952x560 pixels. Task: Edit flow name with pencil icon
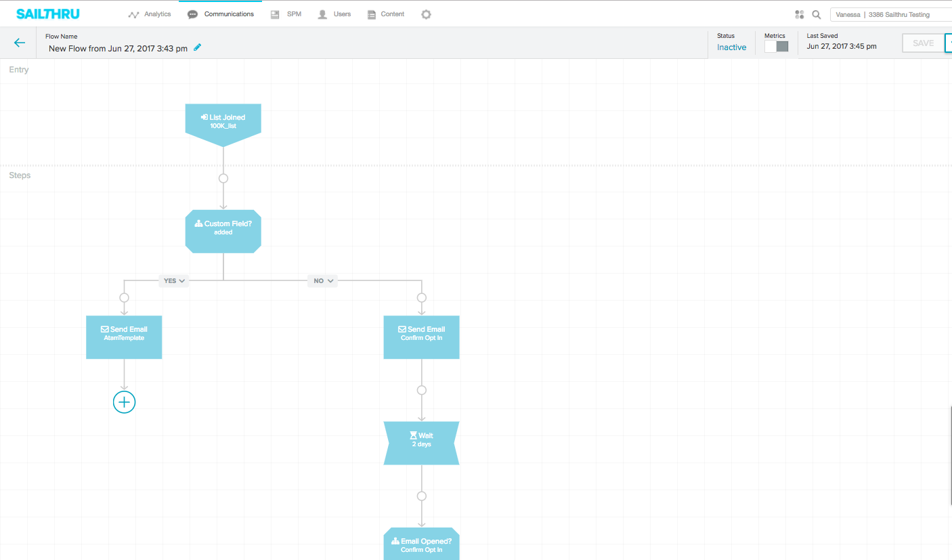tap(198, 47)
